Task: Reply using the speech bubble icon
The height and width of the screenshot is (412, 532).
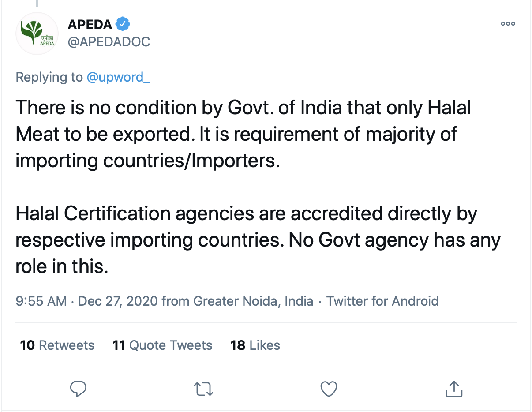Action: point(79,389)
